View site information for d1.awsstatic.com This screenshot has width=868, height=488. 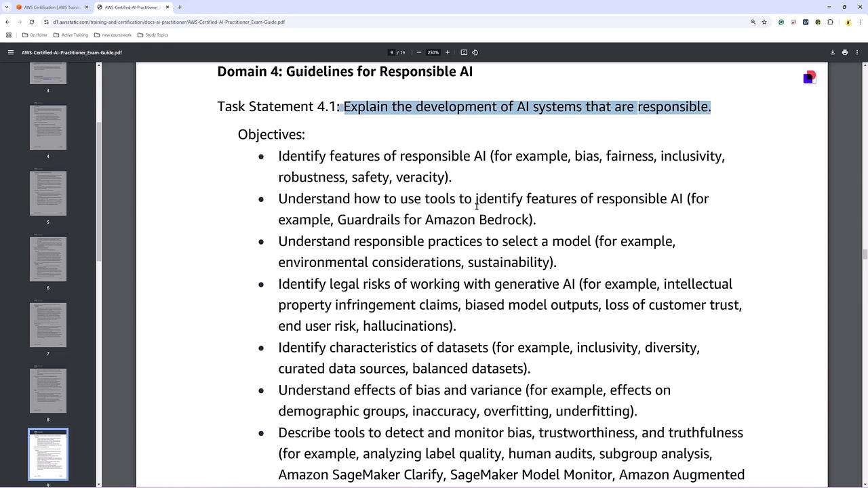[47, 22]
